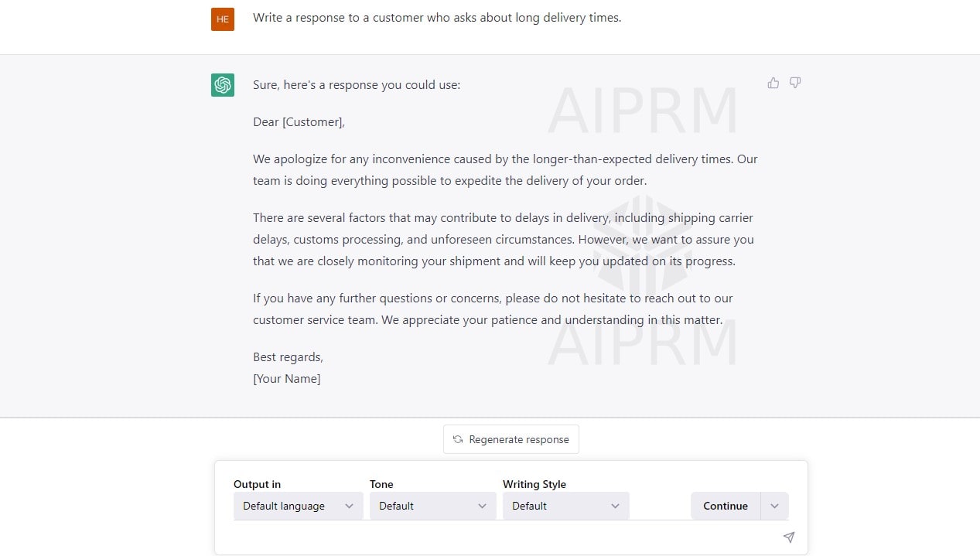Image resolution: width=980 pixels, height=556 pixels.
Task: Select Default in the Tone combo box
Action: (x=432, y=506)
